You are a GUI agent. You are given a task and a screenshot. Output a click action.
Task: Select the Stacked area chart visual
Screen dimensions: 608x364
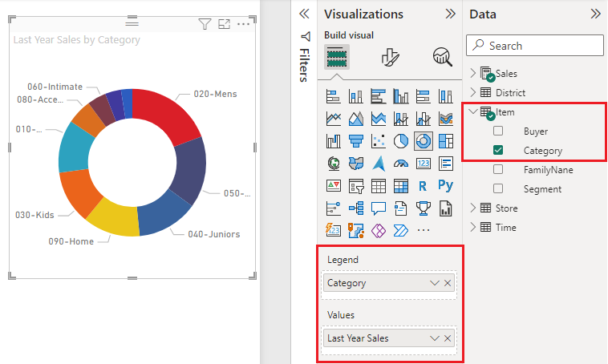[378, 119]
